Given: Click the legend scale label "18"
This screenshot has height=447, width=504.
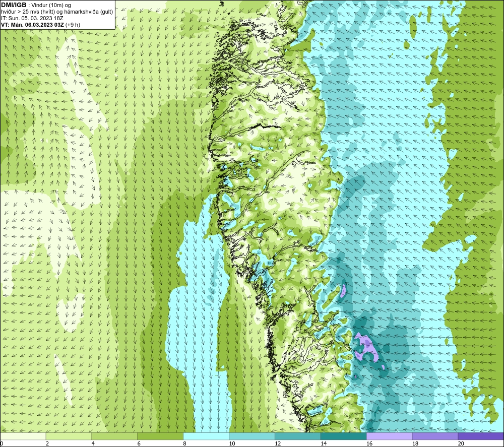Looking at the screenshot, I should pos(415,444).
